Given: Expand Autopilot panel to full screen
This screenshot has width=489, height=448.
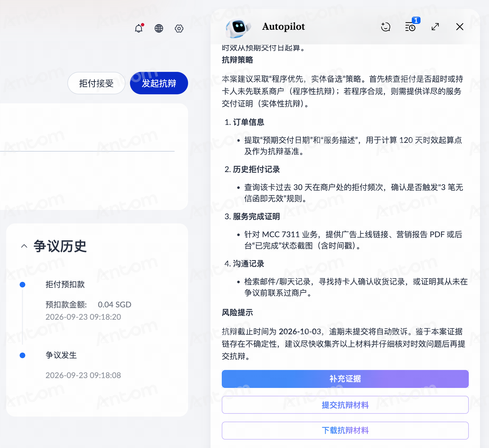Looking at the screenshot, I should tap(435, 27).
